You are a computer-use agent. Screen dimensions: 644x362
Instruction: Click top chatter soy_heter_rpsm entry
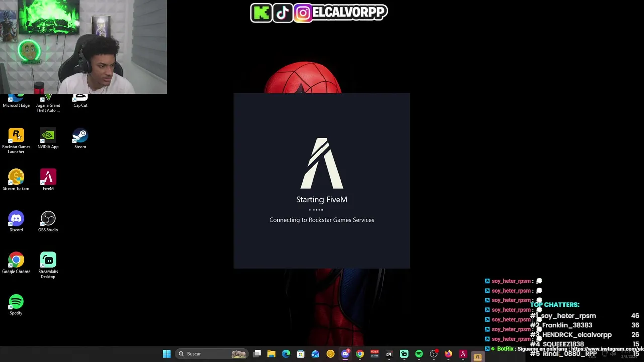(x=585, y=316)
